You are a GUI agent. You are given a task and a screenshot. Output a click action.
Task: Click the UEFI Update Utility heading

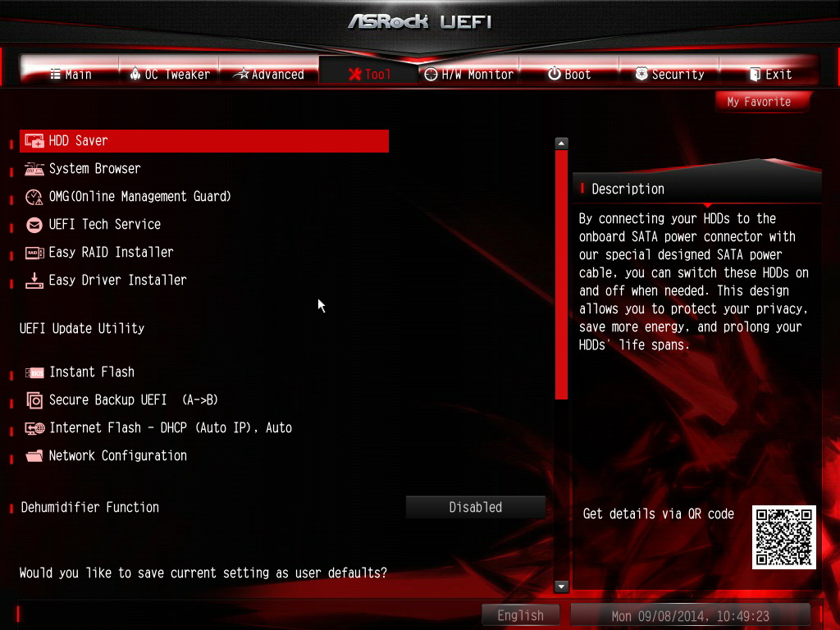coord(82,328)
